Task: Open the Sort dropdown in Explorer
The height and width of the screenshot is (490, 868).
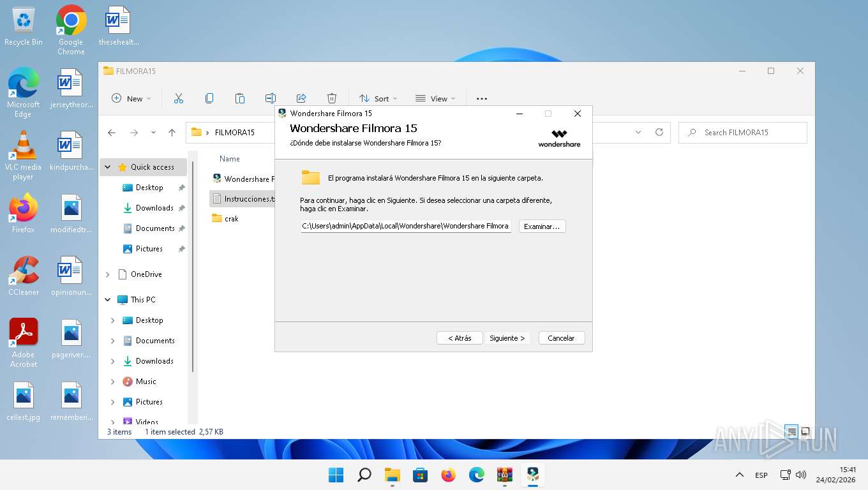Action: 378,98
